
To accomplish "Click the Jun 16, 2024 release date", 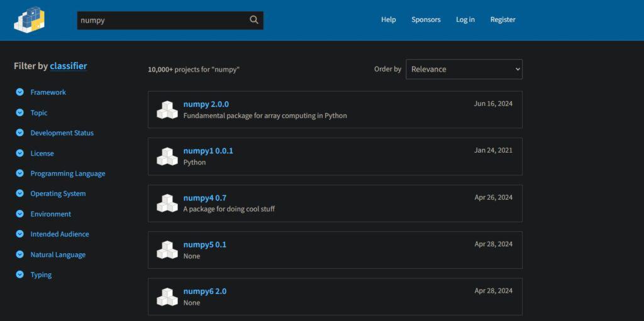I will 493,104.
